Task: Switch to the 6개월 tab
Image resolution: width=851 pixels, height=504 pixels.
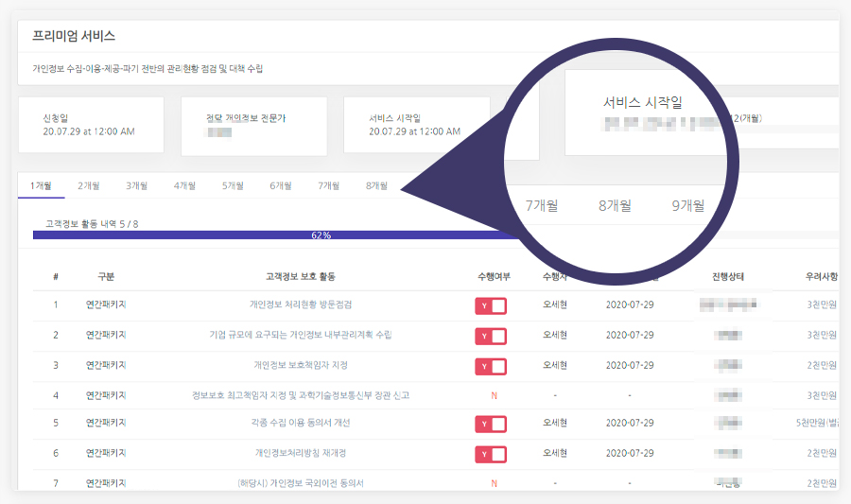Action: click(281, 186)
